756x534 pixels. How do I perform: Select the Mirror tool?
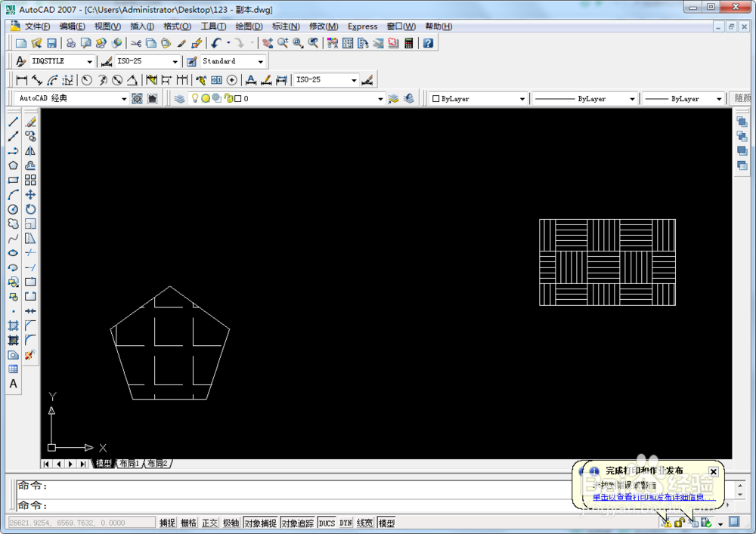pyautogui.click(x=30, y=151)
